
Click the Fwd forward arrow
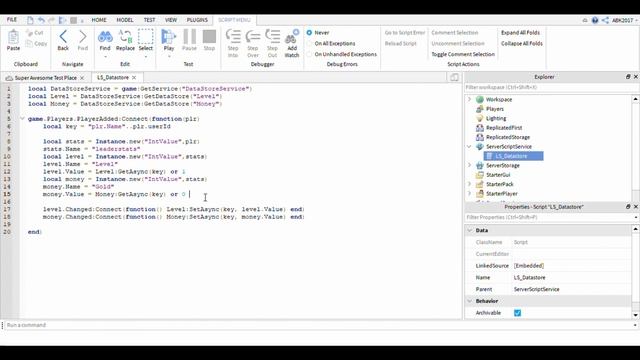click(x=82, y=37)
